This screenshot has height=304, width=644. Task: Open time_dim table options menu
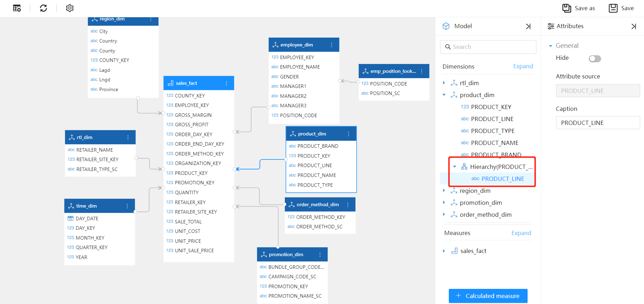click(x=127, y=206)
